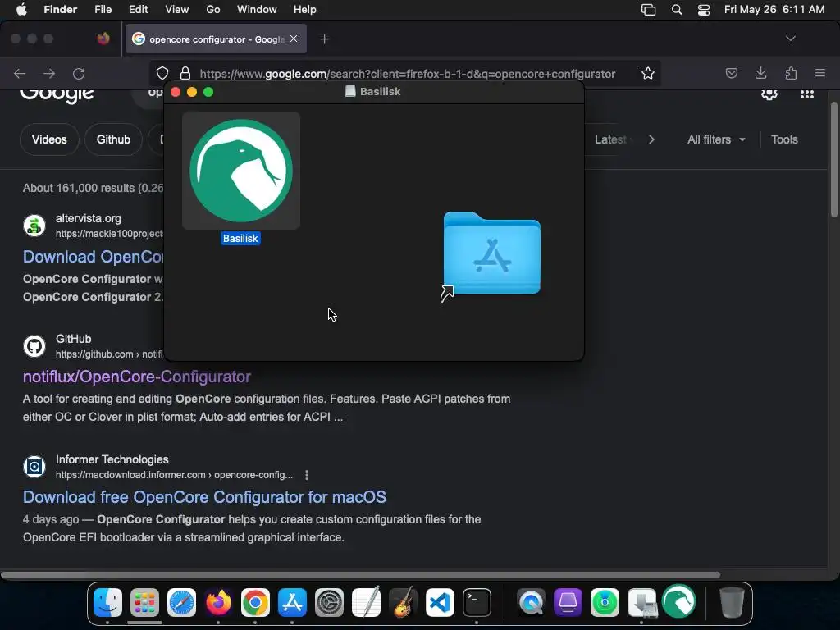Bookmark this page with the star icon

648,73
